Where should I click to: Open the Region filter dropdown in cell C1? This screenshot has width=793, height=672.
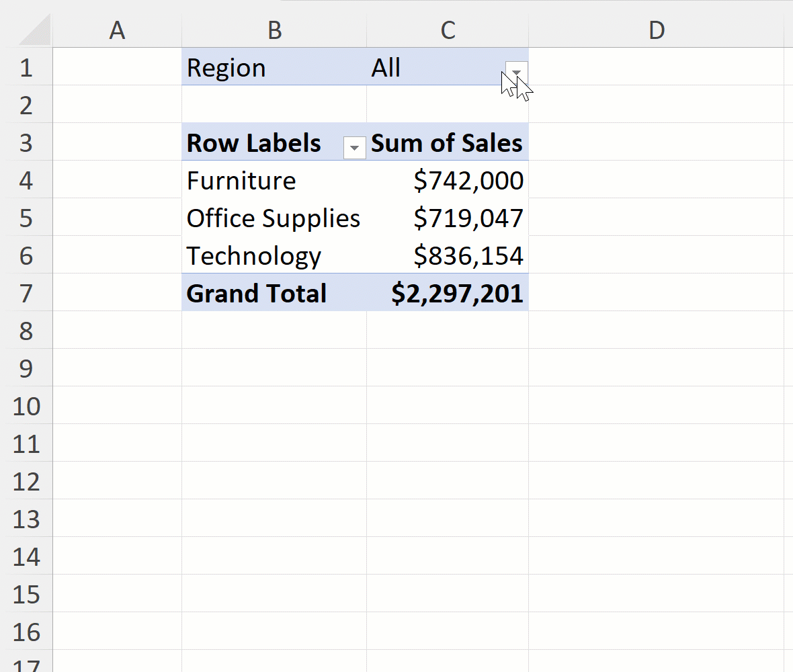515,71
